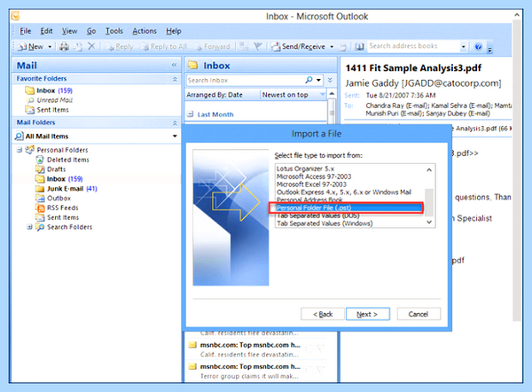Click the Search Inbox magnifier icon

pos(309,80)
